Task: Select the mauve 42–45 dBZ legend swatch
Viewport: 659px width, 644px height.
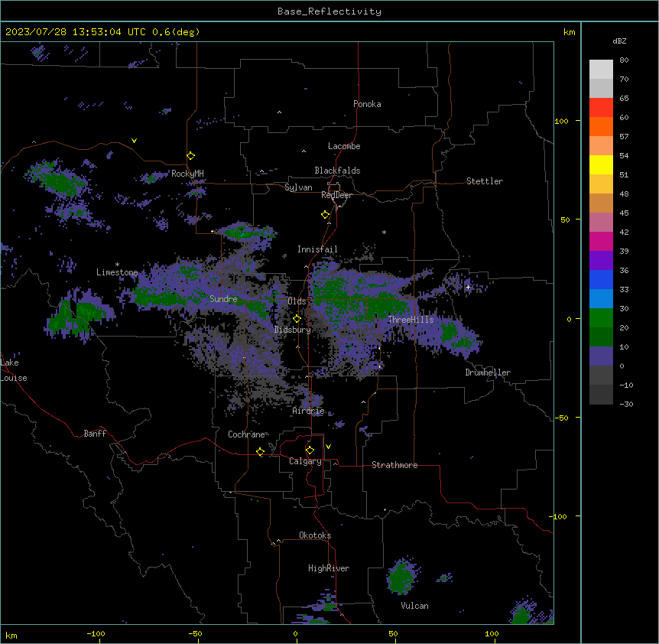Action: (601, 223)
